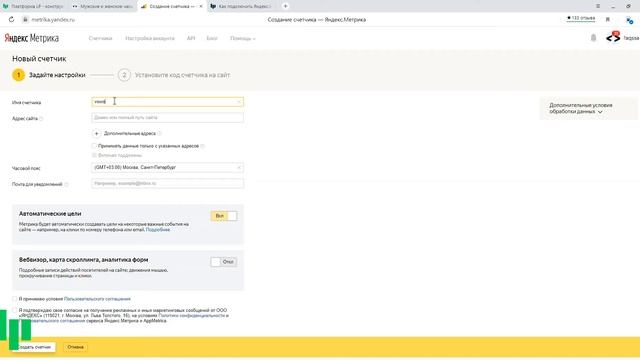This screenshot has height=360, width=640.
Task: Open API in the top navigation
Action: point(191,38)
